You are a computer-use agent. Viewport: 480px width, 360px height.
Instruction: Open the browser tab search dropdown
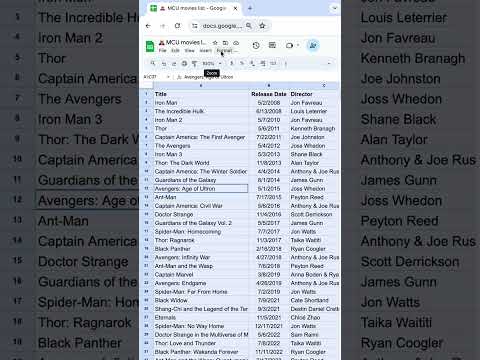tap(334, 8)
